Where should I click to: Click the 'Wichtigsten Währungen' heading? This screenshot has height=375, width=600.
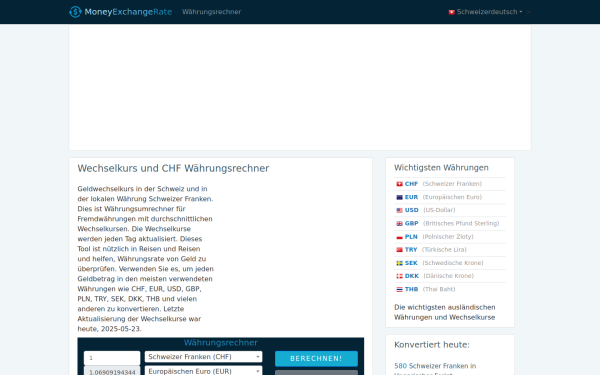(441, 168)
